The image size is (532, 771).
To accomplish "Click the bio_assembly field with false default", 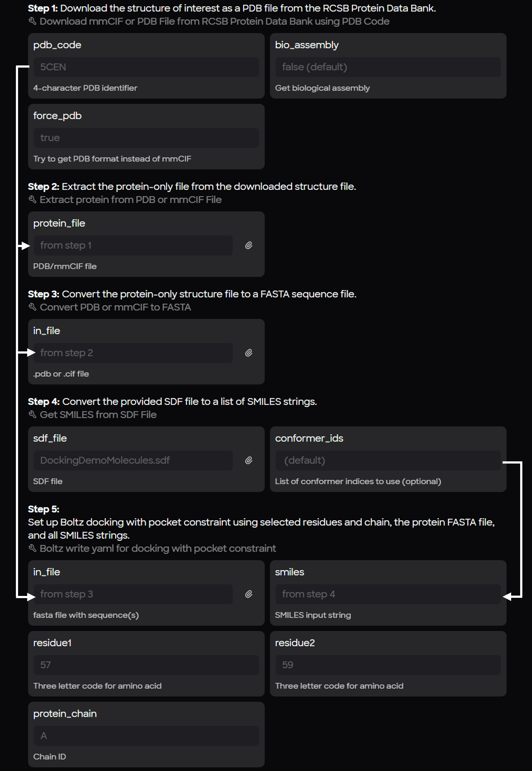I will 388,67.
